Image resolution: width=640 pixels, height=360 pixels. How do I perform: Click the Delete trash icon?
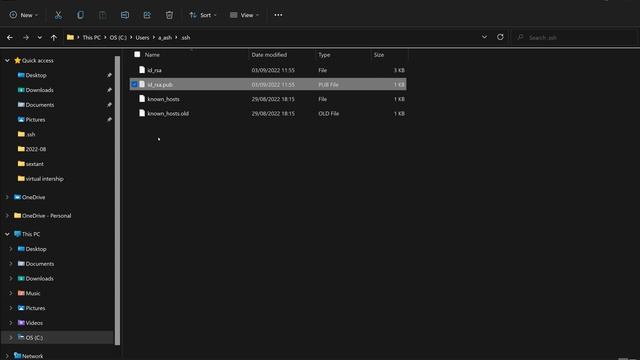[169, 15]
